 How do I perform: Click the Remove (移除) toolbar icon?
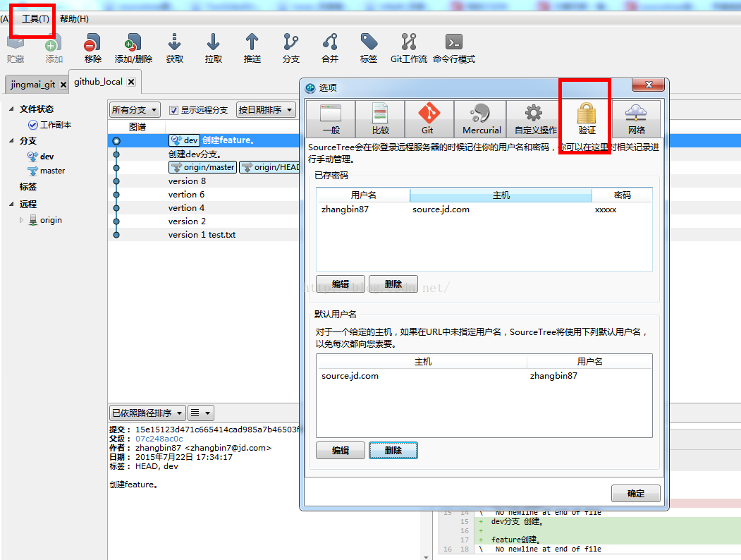pos(92,48)
